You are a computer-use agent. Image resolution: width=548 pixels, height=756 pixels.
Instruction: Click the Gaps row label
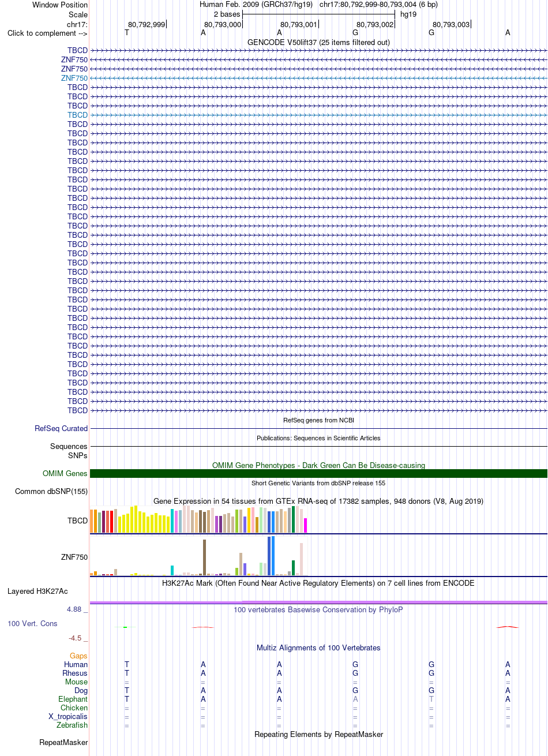click(x=78, y=656)
